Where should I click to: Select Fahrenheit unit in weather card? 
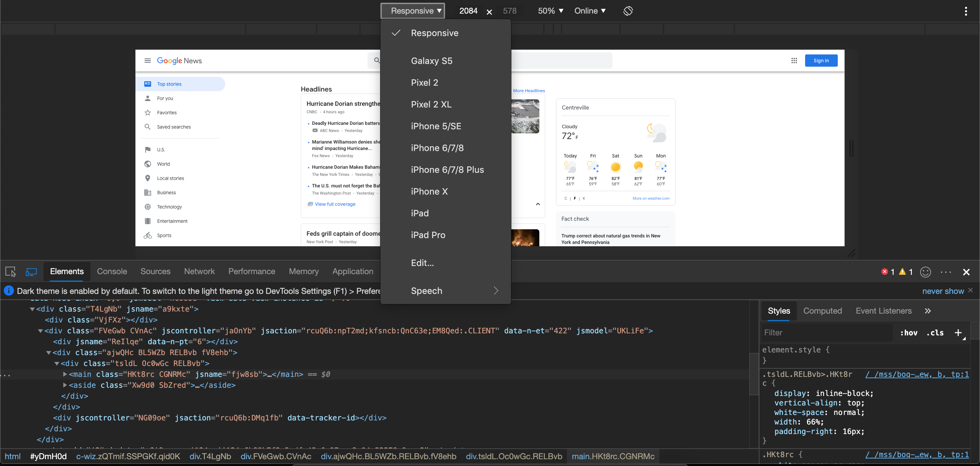click(x=575, y=198)
